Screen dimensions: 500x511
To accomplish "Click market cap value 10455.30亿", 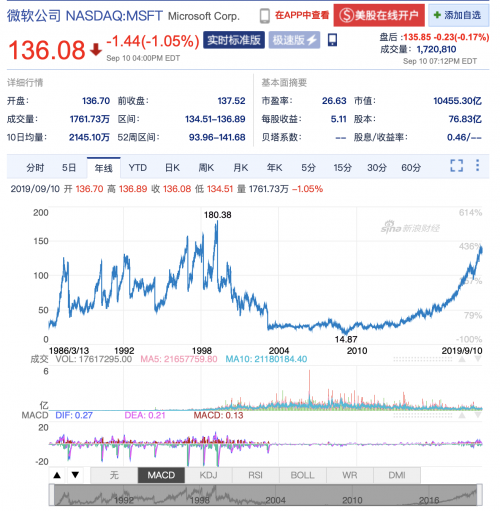I will point(457,101).
